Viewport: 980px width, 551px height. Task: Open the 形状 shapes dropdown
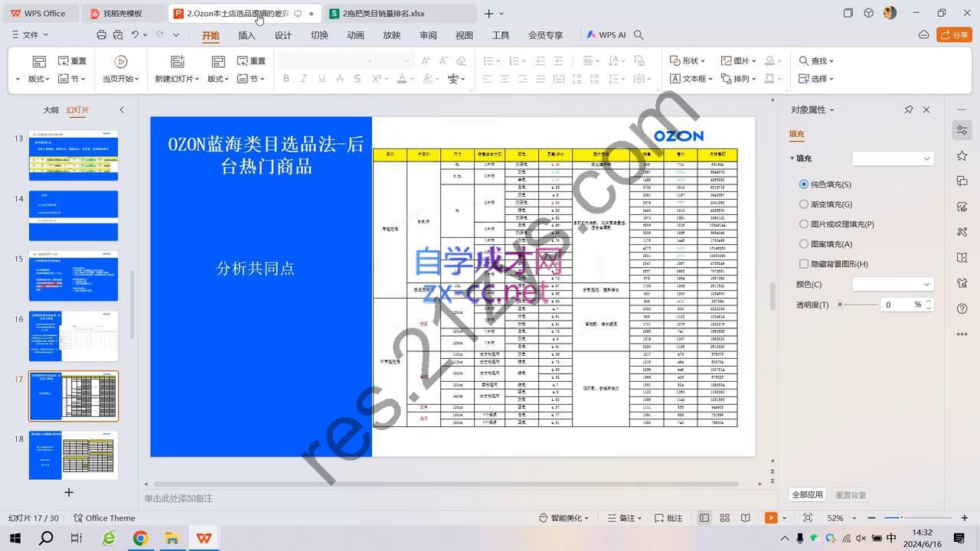(x=687, y=61)
